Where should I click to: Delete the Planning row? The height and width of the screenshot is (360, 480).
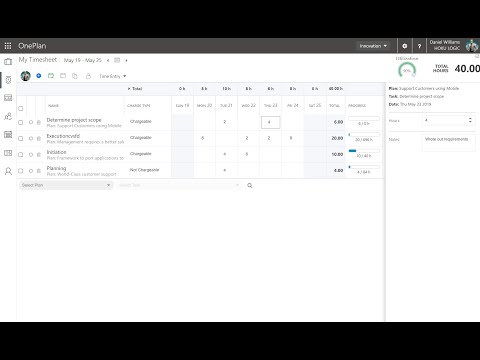coord(39,171)
